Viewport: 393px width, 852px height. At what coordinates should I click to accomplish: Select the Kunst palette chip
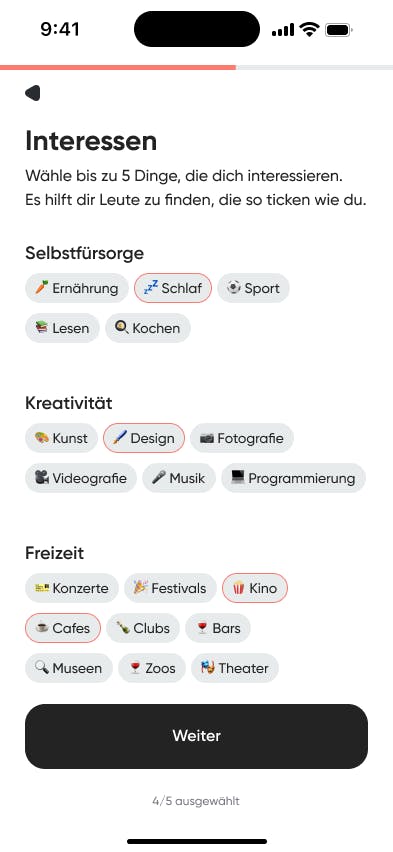click(61, 438)
